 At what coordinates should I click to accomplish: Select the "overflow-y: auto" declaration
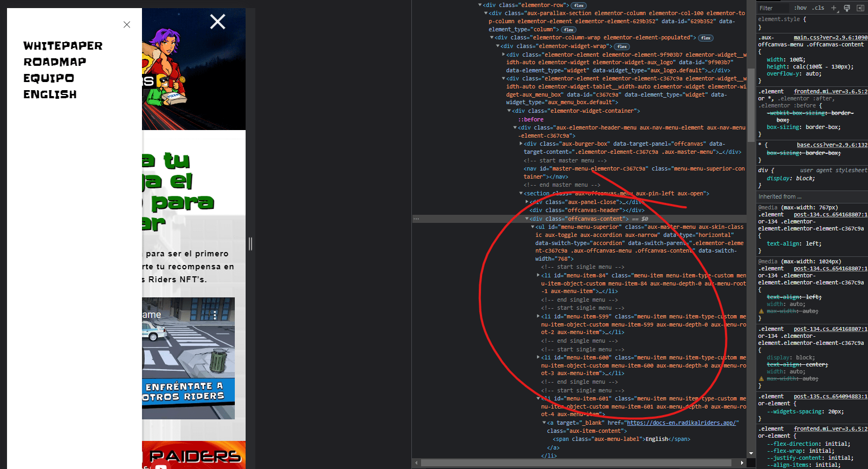(x=794, y=74)
